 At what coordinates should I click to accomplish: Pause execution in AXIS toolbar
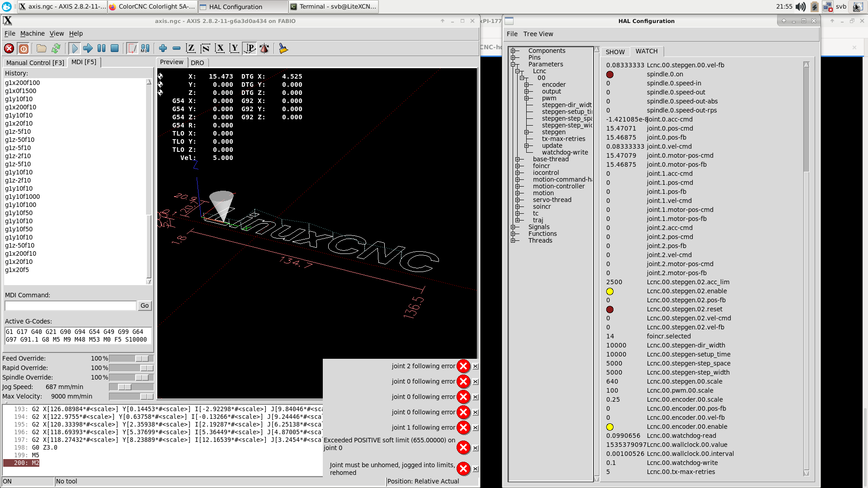tap(102, 48)
